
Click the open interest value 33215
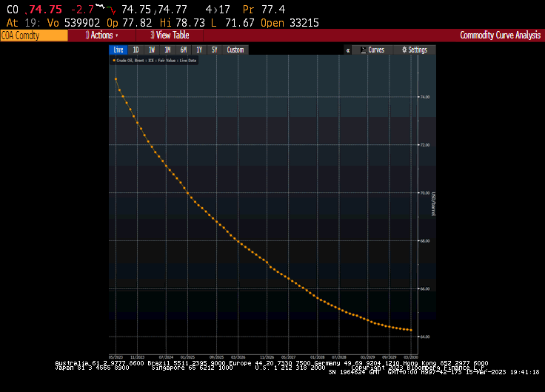[x=304, y=23]
